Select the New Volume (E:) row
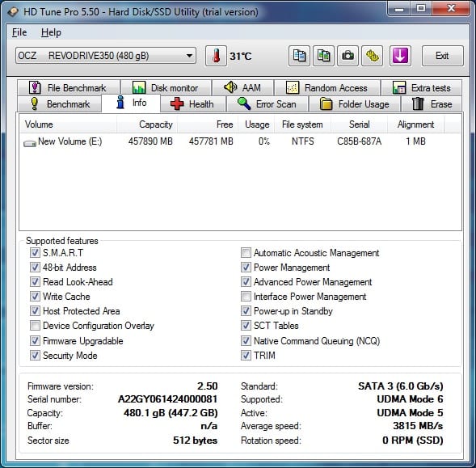Screen dimensions: 476x468 240,141
